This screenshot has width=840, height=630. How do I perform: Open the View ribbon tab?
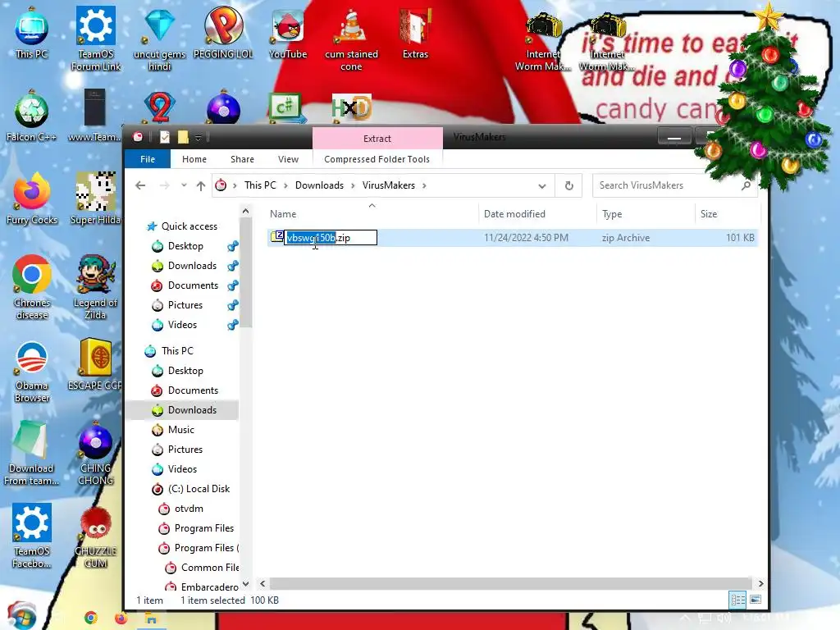coord(288,159)
